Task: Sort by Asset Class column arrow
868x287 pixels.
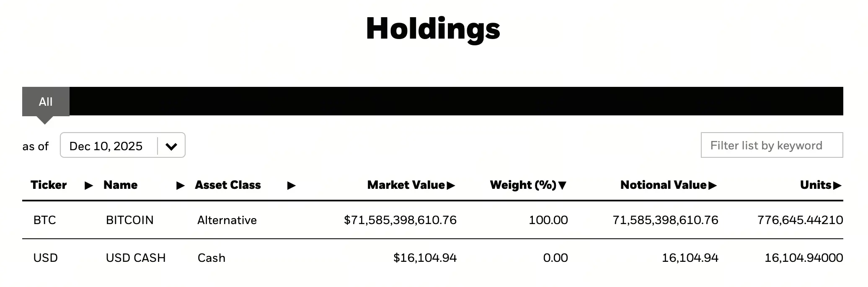Action: [x=292, y=185]
